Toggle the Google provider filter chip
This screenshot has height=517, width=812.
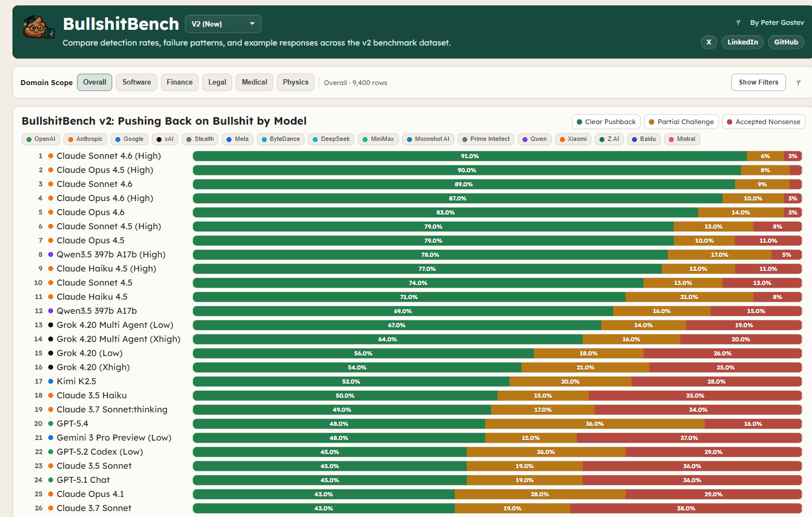pyautogui.click(x=130, y=139)
